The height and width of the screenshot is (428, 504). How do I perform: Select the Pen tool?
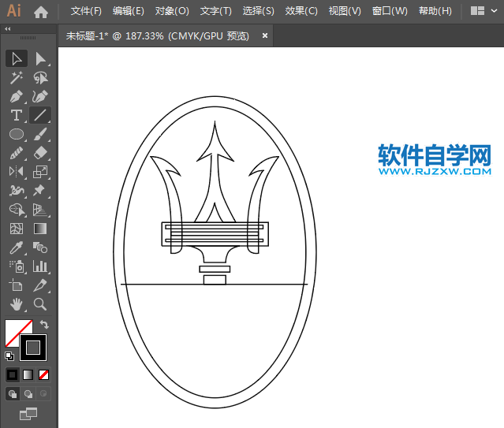point(17,96)
